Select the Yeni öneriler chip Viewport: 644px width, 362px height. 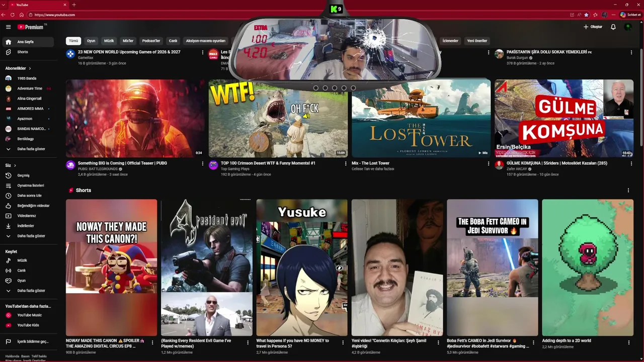(x=477, y=41)
